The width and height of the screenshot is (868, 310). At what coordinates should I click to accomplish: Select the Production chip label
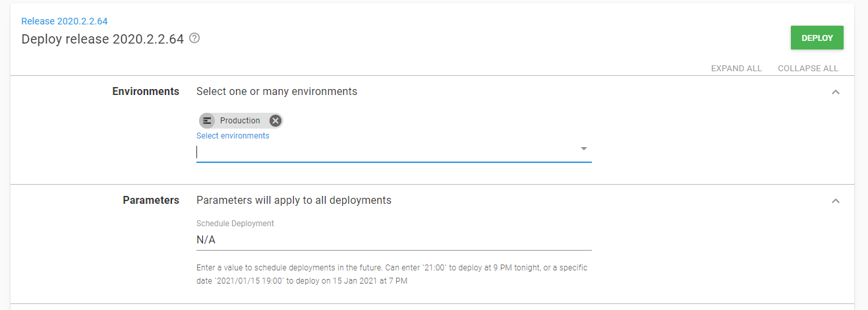240,121
